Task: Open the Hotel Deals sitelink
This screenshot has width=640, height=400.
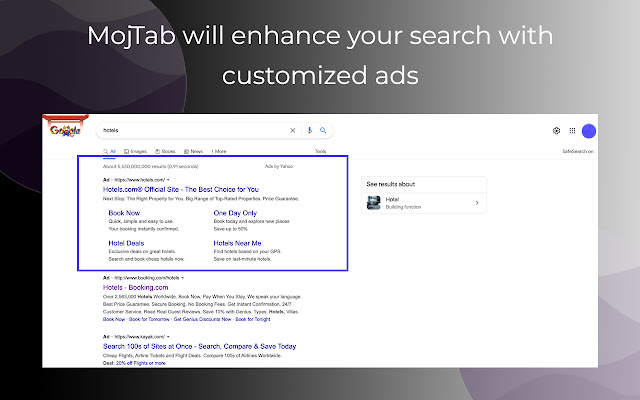Action: 126,243
